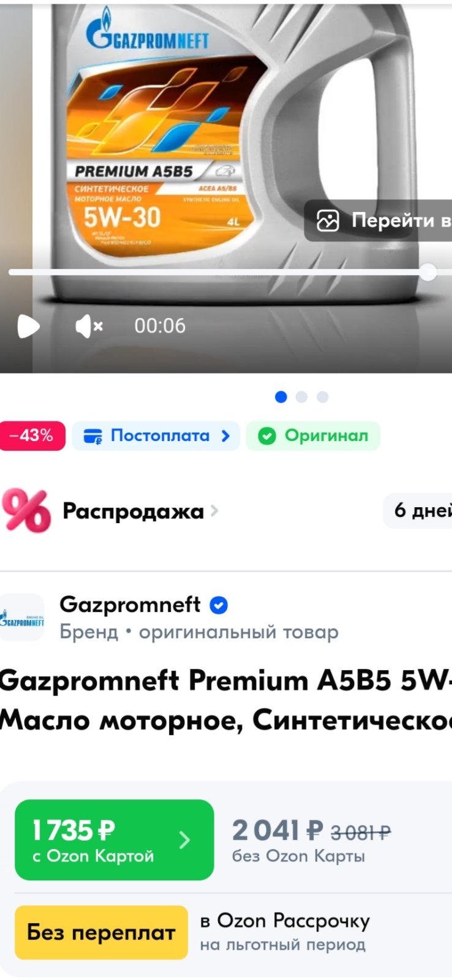Expand the Распродажа chevron
This screenshot has height=980, width=452.
click(x=214, y=510)
